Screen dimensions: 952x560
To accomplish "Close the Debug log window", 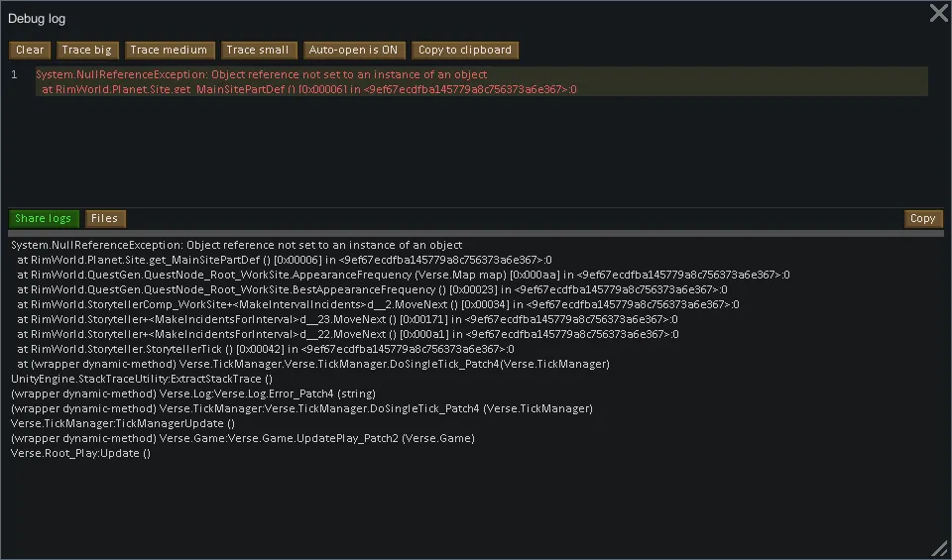I will point(938,13).
